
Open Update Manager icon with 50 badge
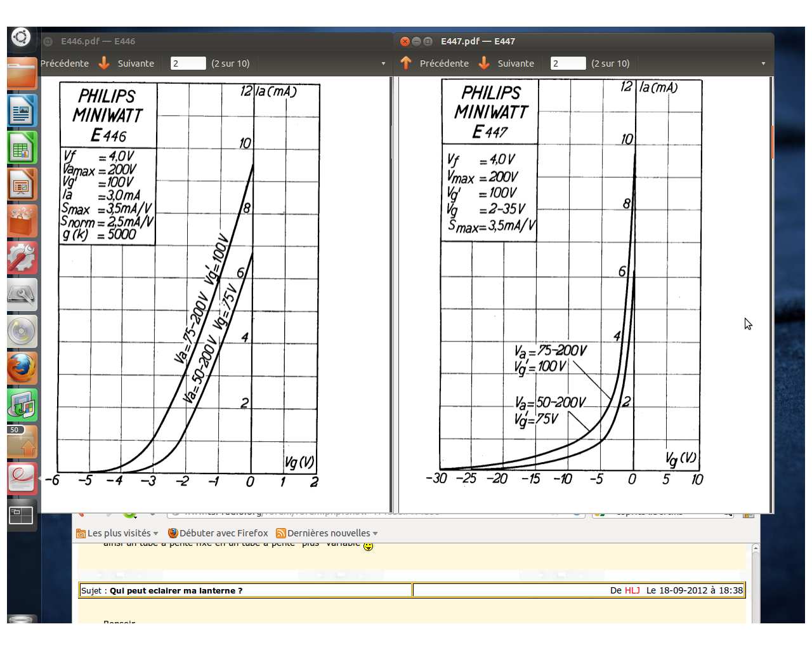tap(22, 442)
